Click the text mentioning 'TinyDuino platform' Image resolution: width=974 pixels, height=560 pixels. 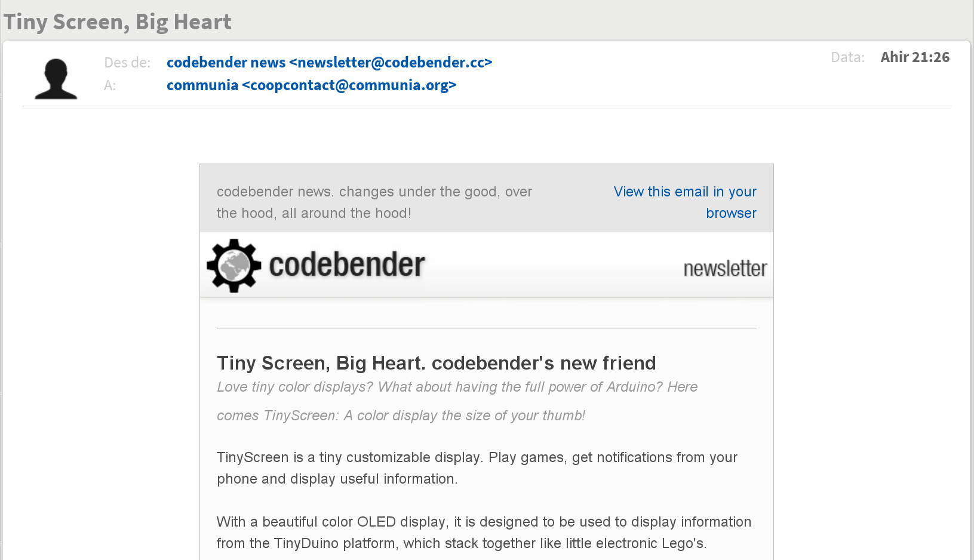(462, 543)
